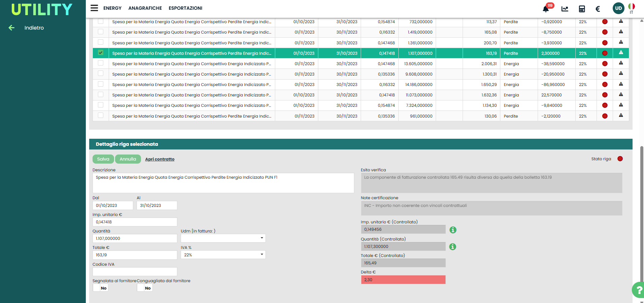Click the Dal date field
This screenshot has height=303, width=644.
point(113,205)
